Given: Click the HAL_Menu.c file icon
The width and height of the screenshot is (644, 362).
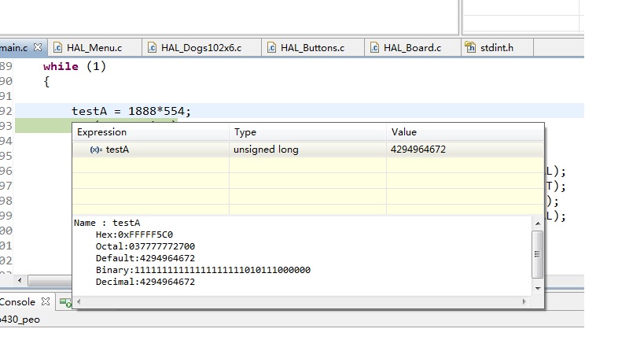Looking at the screenshot, I should (58, 48).
